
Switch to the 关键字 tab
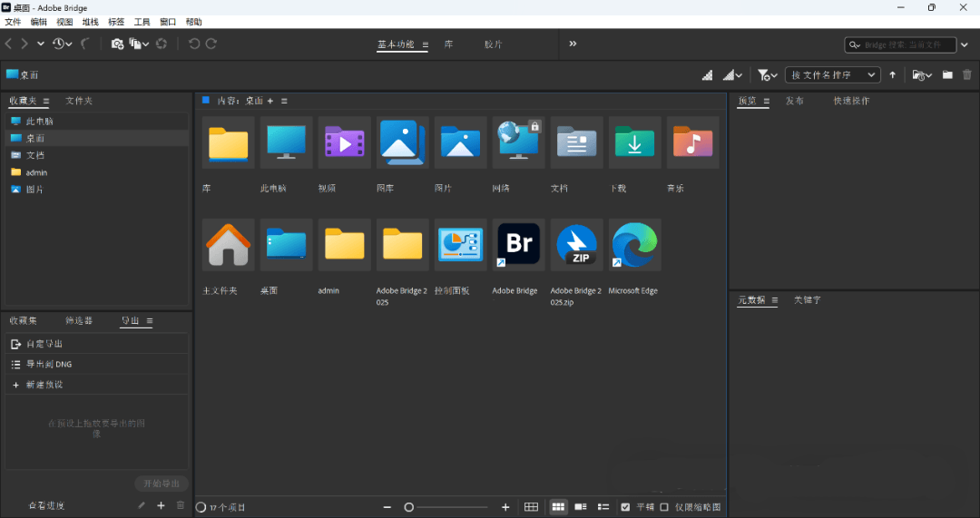(808, 300)
